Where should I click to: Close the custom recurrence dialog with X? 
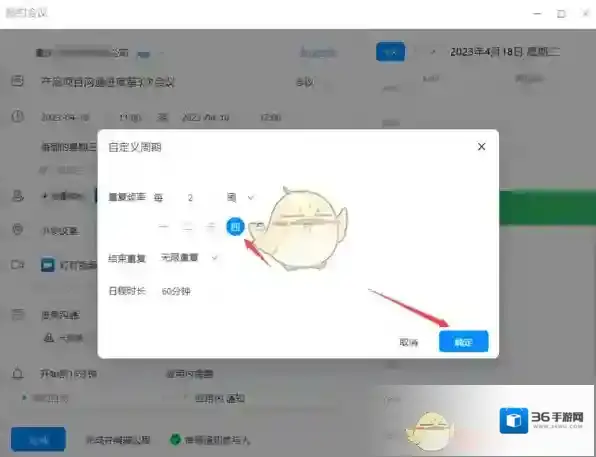pyautogui.click(x=481, y=147)
